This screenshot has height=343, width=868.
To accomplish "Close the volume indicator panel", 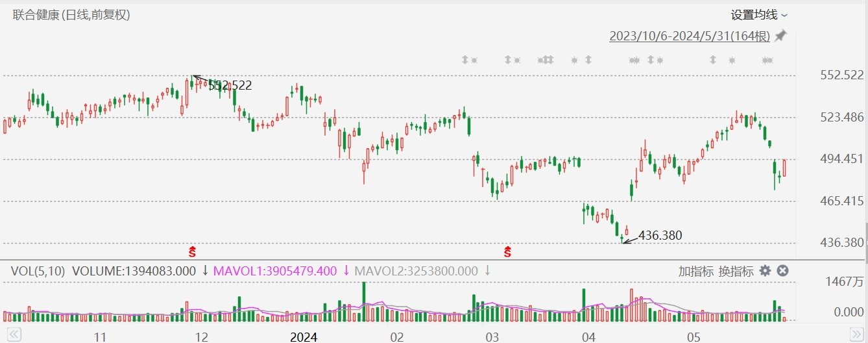I will (782, 271).
